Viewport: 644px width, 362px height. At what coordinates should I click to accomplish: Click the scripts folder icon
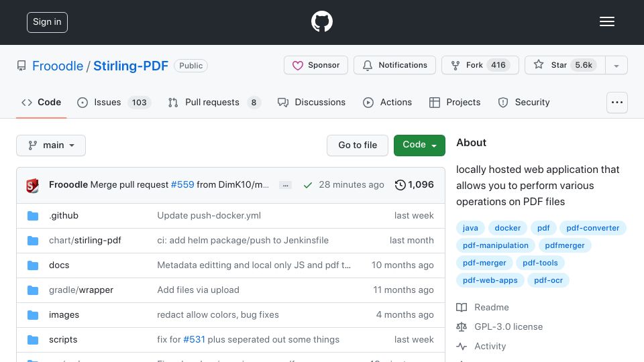33,340
